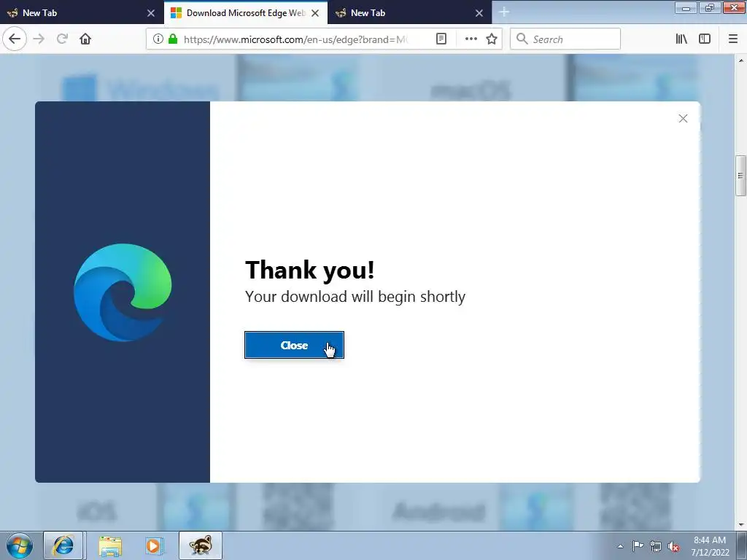Click the Thank you! heading
Screen dimensions: 747x560
pos(309,270)
